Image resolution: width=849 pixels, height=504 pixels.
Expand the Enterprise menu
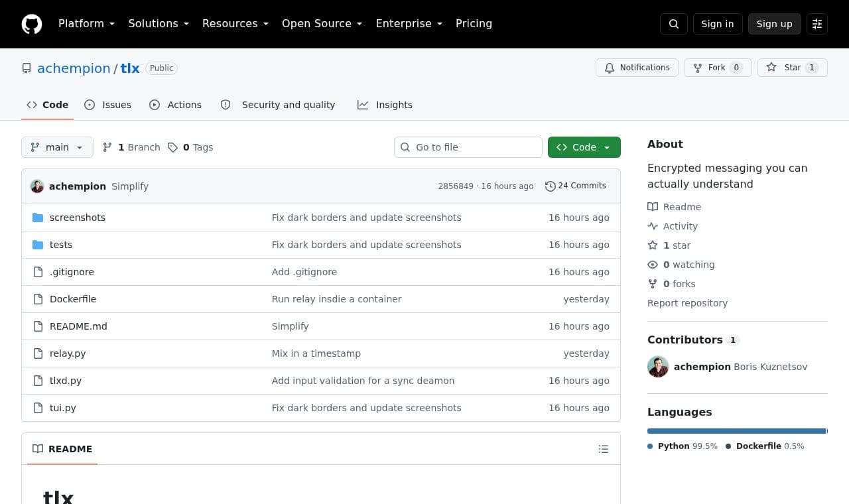click(409, 24)
